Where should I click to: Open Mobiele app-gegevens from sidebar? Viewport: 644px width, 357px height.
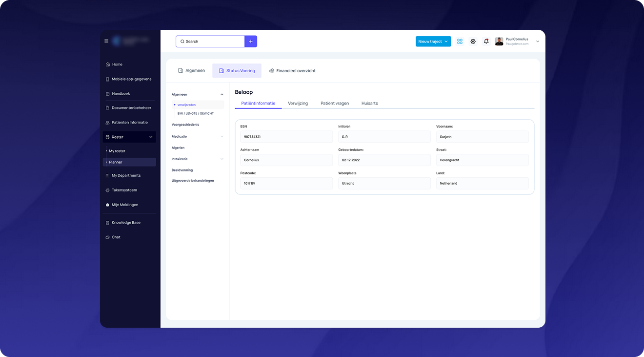[131, 79]
